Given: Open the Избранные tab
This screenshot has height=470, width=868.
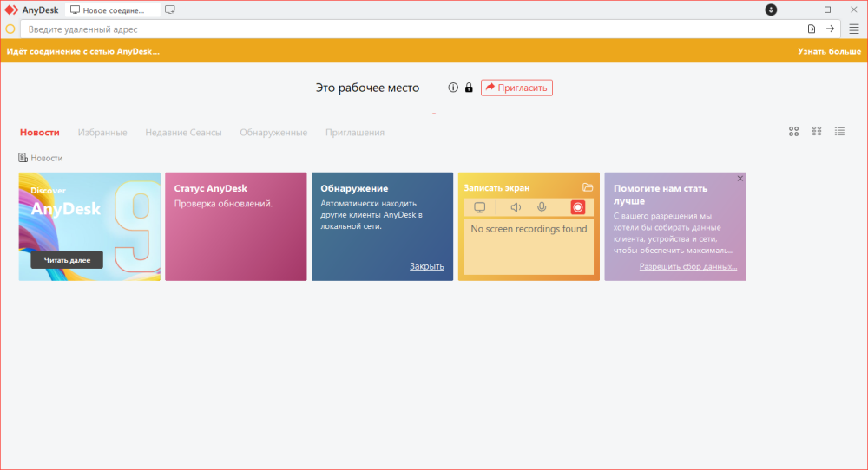Looking at the screenshot, I should [102, 133].
